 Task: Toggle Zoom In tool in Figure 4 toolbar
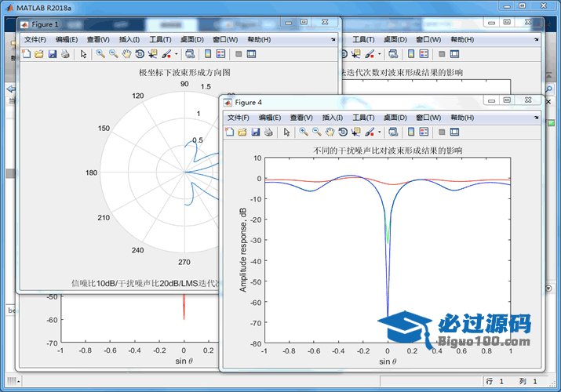click(x=304, y=132)
